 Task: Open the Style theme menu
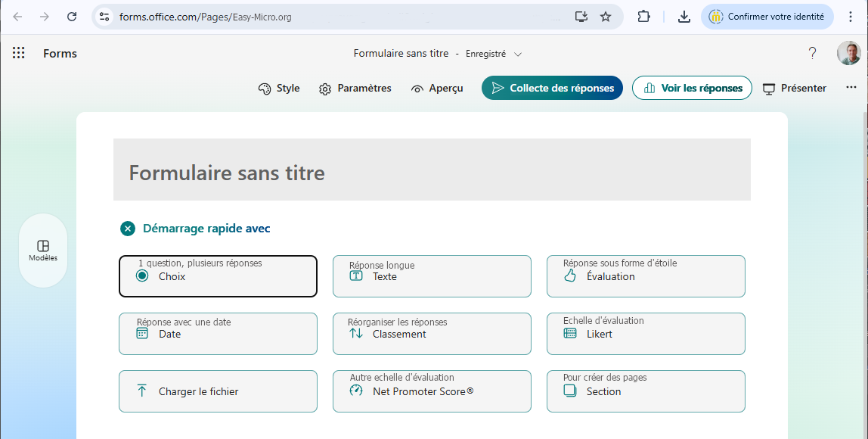(x=279, y=89)
